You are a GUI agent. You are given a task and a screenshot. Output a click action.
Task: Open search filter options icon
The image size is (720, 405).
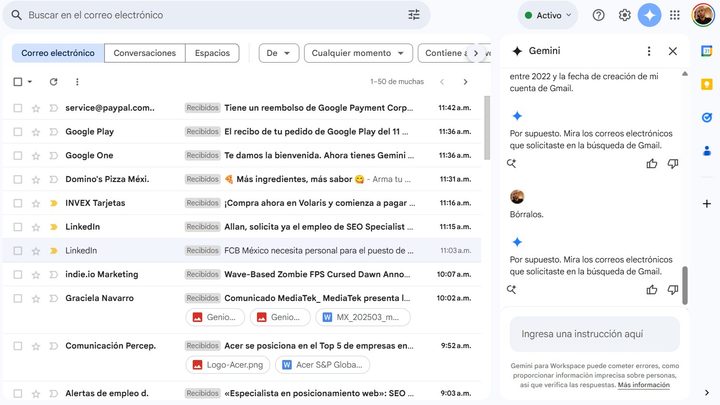pyautogui.click(x=414, y=15)
